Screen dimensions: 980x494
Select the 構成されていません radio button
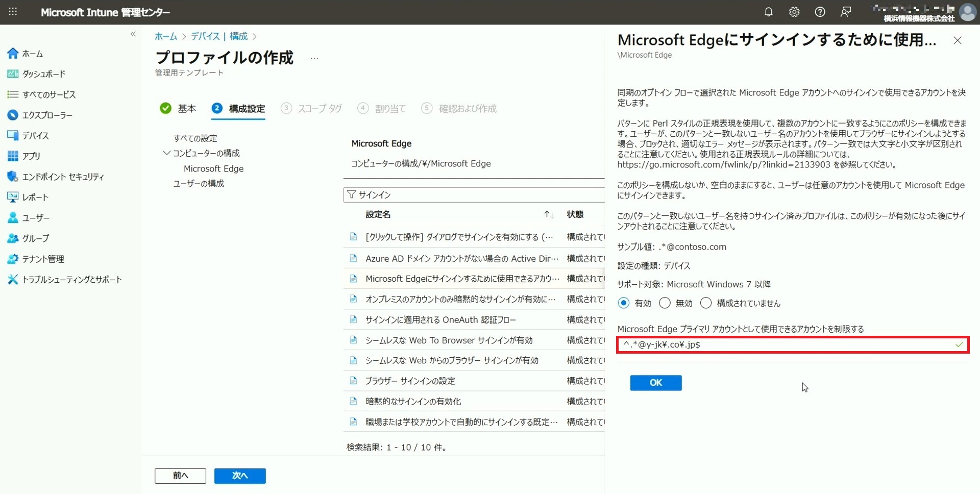tap(706, 303)
